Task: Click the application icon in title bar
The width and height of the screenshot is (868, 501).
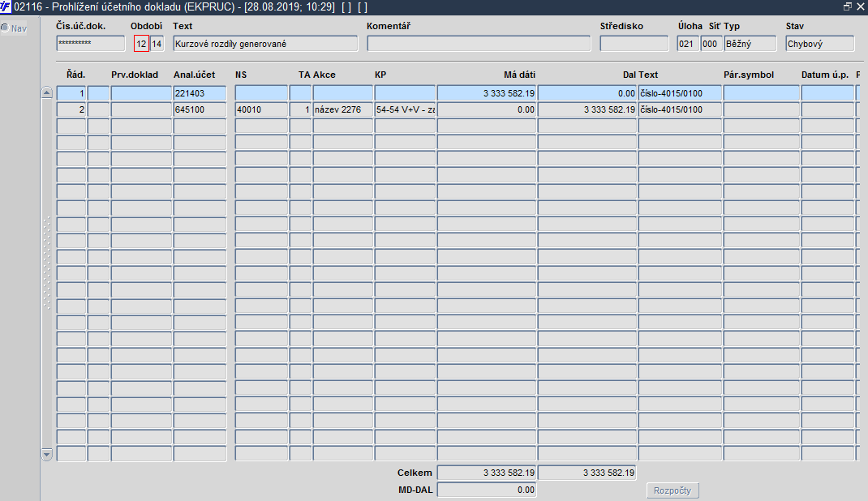Action: coord(6,6)
